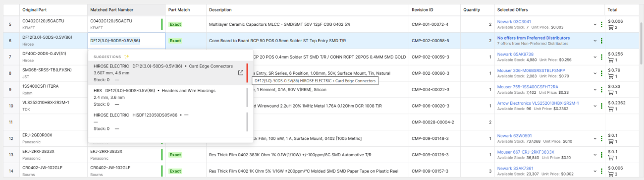Open three-dot menu for Mouser 667-ERJ-2RKF3833X offer
Viewport: 644px width, 180px height.
[601, 154]
